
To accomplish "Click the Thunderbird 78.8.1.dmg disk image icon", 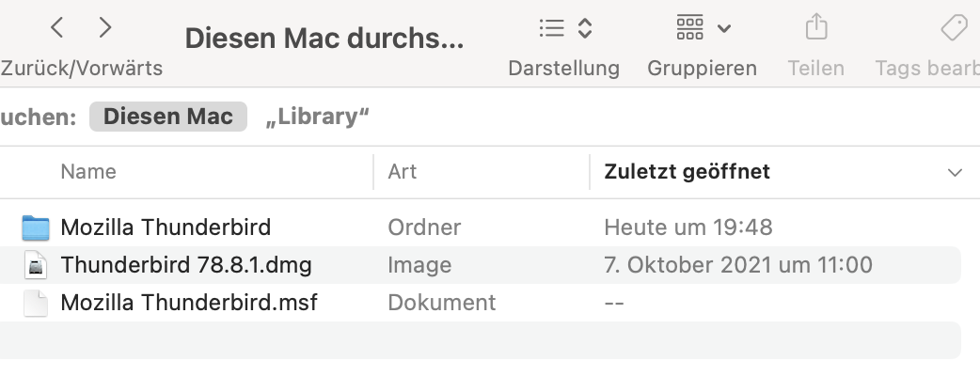I will click(36, 266).
